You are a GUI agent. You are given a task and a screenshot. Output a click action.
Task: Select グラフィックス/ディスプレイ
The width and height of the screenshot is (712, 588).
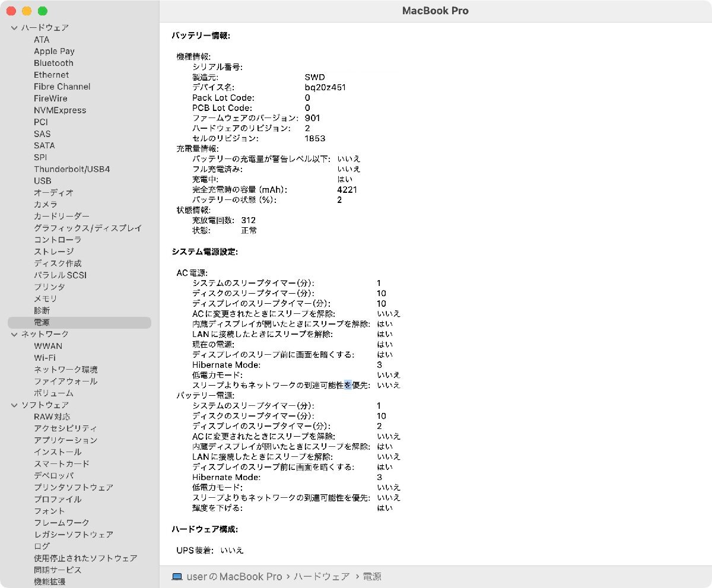pos(88,228)
